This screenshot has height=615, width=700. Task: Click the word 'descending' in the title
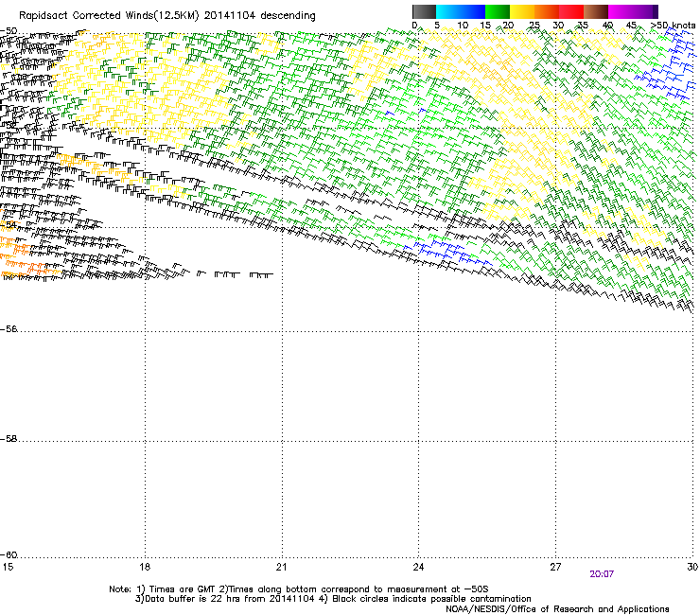coord(288,16)
